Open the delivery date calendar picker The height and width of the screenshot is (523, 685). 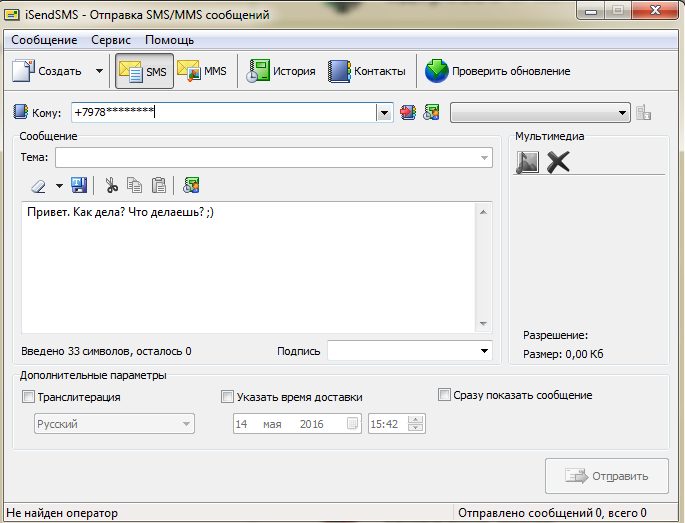352,423
